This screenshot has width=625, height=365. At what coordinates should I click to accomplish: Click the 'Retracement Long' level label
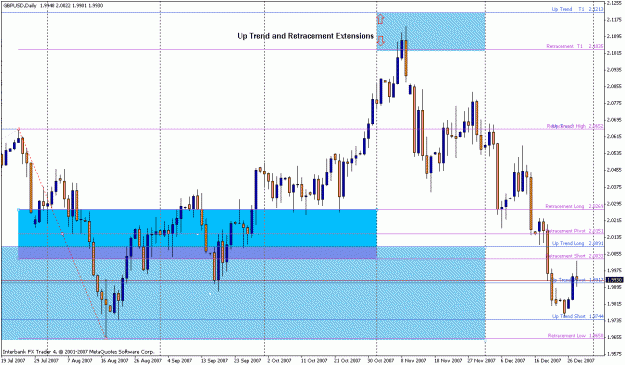[574, 206]
